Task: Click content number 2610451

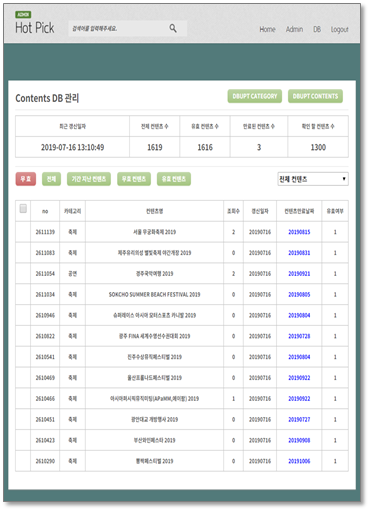Action: (45, 420)
